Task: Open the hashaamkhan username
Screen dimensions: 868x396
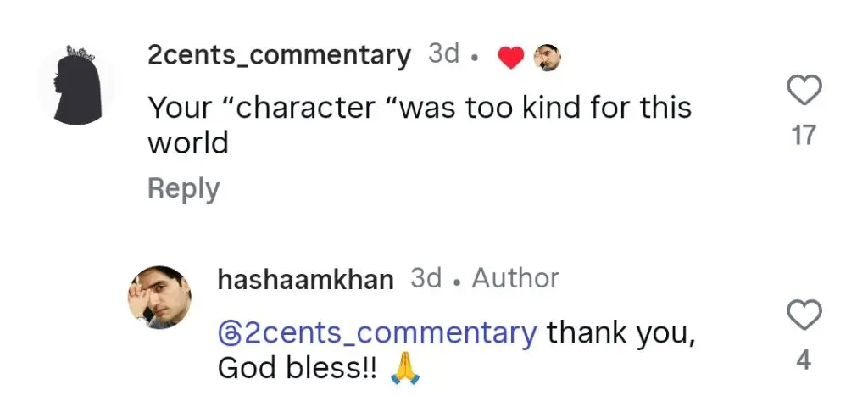Action: pyautogui.click(x=305, y=279)
